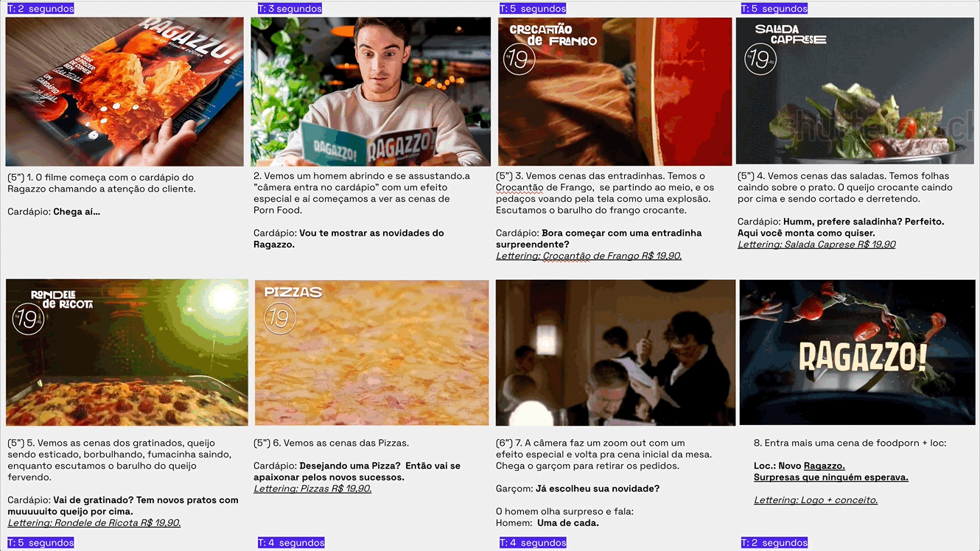This screenshot has width=980, height=551.
Task: Click 'Lettering: Pizzas R$ 19,90' underlined text
Action: [x=312, y=488]
